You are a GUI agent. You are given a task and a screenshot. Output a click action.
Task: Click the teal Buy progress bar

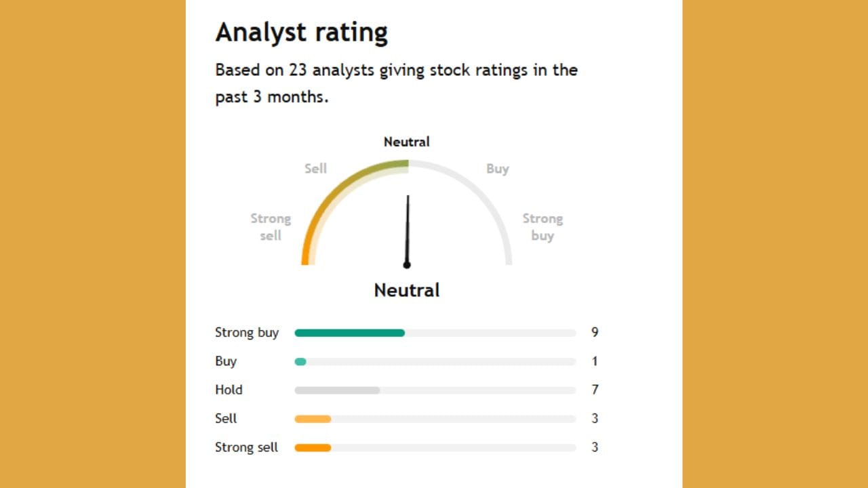coord(300,361)
